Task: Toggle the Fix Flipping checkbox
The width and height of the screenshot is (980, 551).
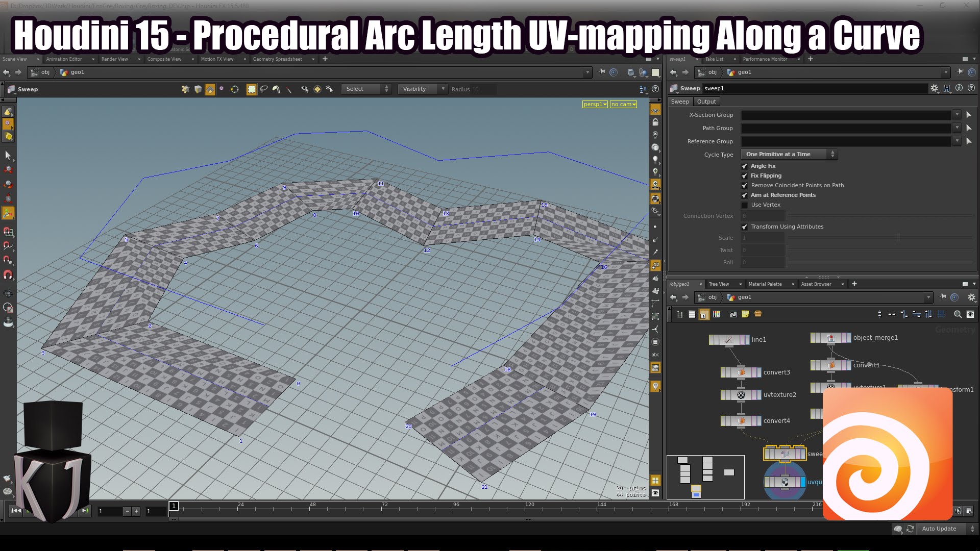Action: (x=744, y=176)
